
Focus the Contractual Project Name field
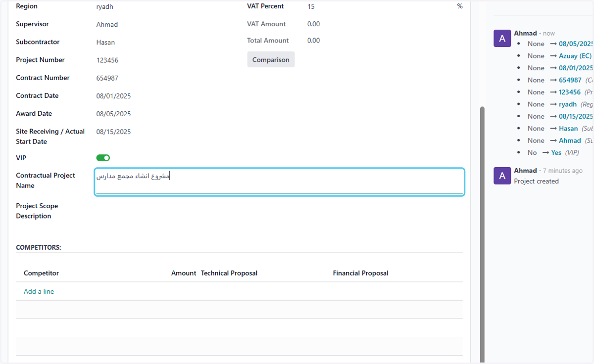click(279, 182)
